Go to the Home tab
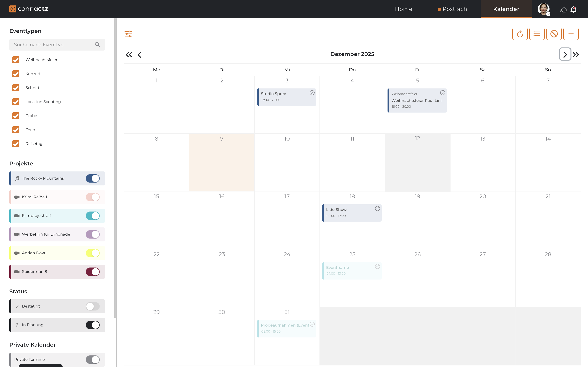This screenshot has width=588, height=367. pos(403,9)
